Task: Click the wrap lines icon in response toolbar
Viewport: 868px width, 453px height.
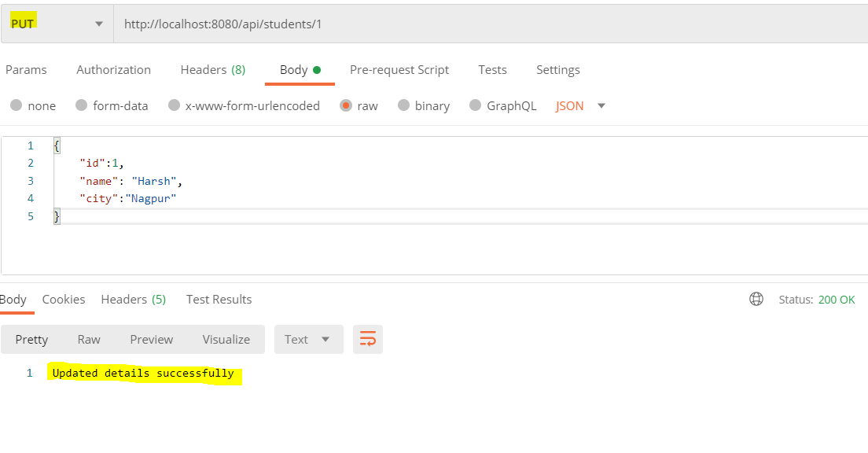Action: tap(368, 339)
